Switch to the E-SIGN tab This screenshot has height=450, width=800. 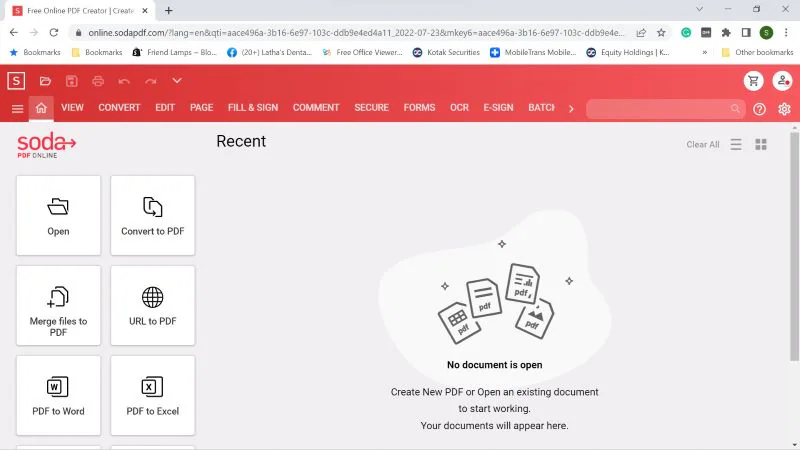[x=498, y=108]
